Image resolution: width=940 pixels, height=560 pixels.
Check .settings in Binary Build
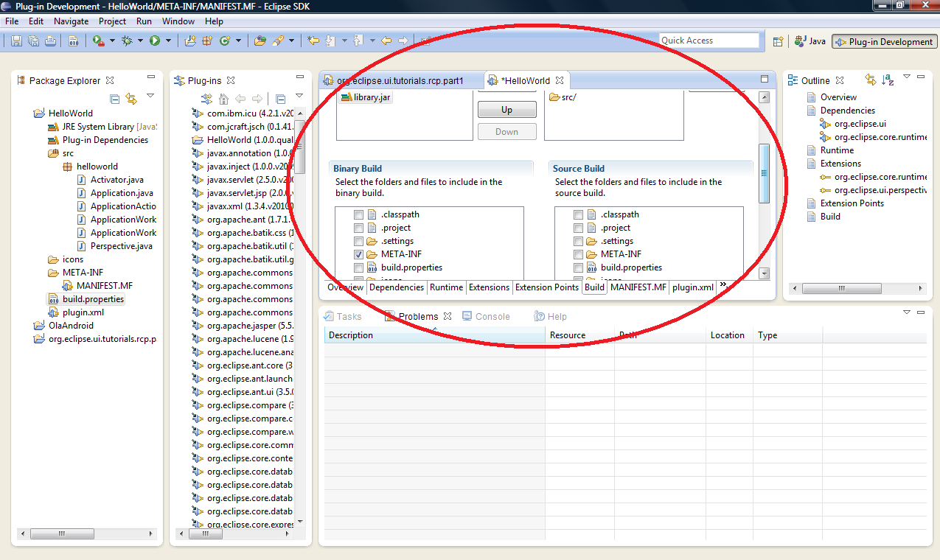[x=358, y=241]
